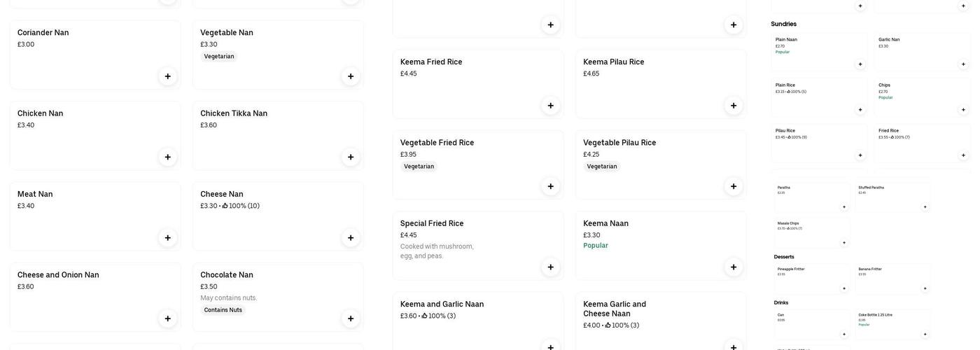Add Vegetable Pilau Rice with plus icon
The height and width of the screenshot is (350, 980).
coord(734,186)
